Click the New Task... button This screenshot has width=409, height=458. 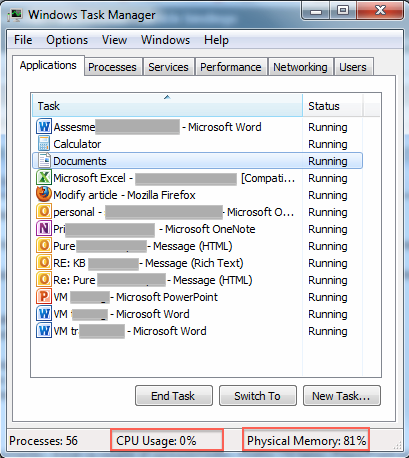pos(342,396)
